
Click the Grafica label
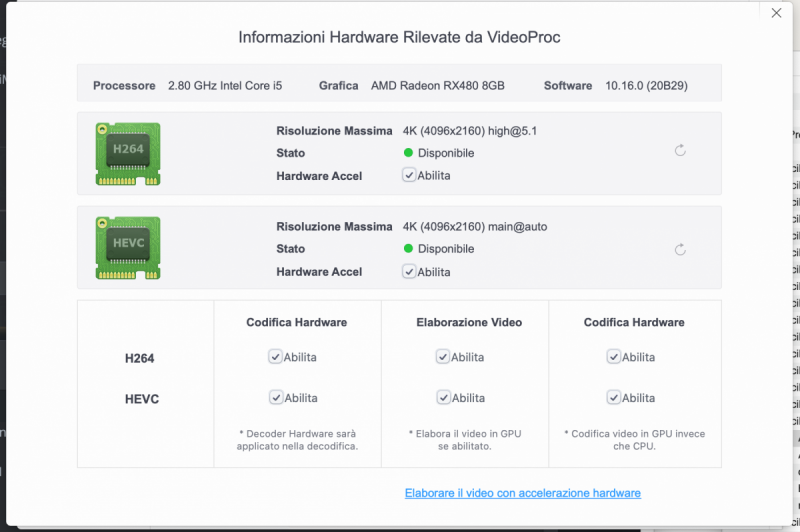339,86
